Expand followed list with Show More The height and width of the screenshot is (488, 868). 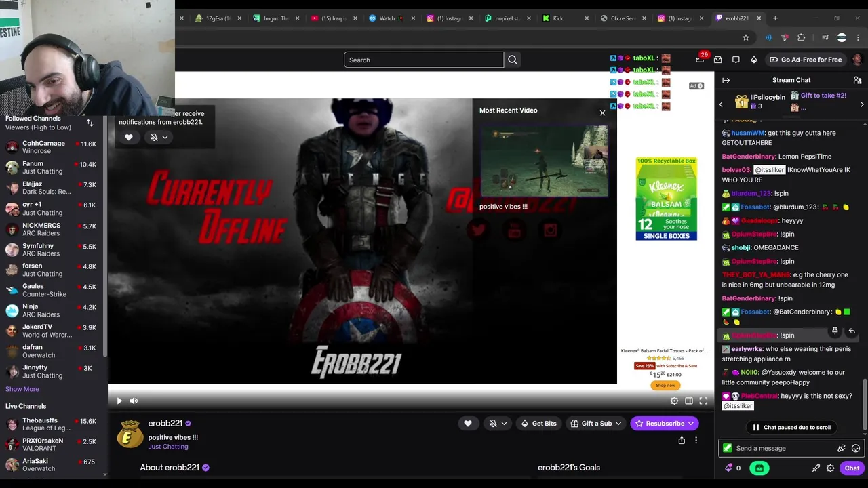(22, 389)
